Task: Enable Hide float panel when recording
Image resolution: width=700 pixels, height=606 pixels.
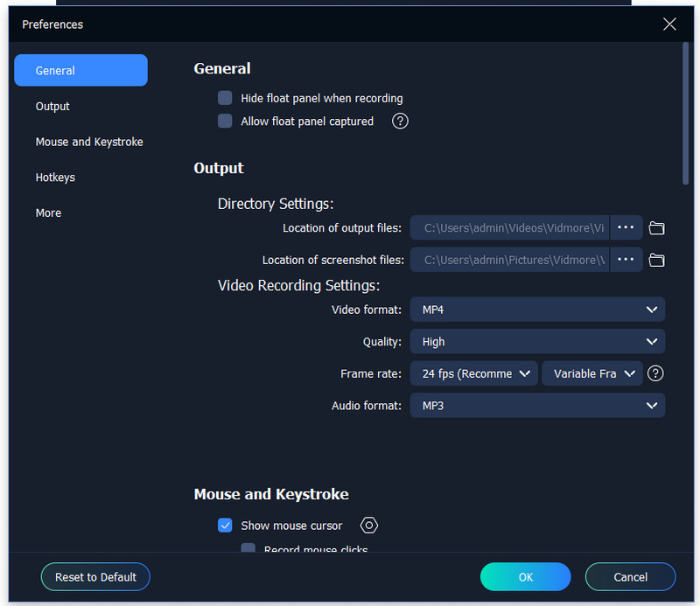Action: [x=225, y=98]
